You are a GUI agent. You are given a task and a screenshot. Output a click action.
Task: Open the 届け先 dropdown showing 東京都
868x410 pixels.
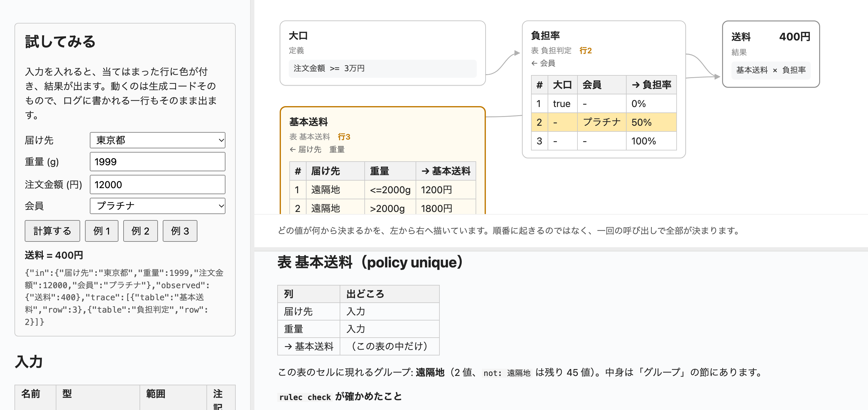click(157, 140)
